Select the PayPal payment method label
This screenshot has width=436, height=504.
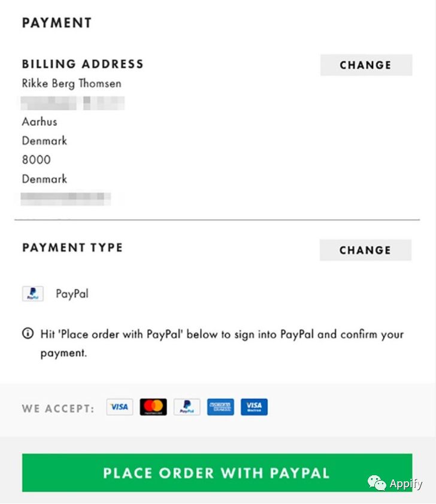72,294
